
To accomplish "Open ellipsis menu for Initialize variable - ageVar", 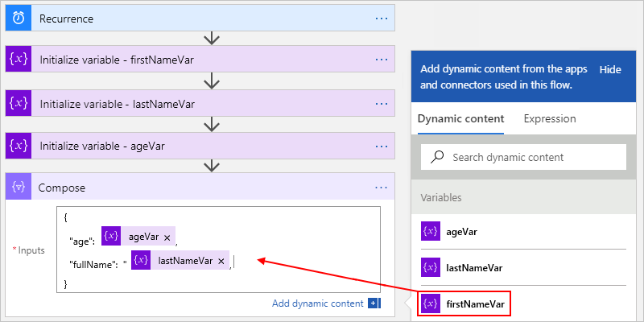I will (382, 146).
